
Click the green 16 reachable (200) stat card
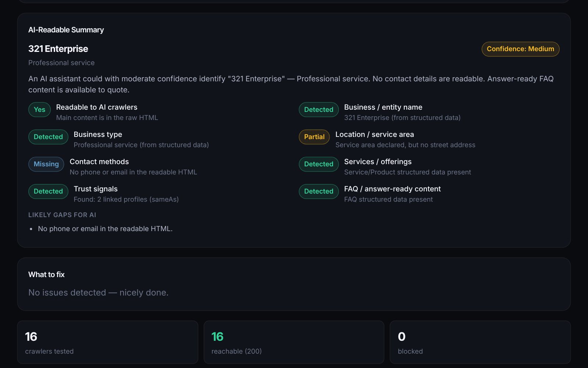[294, 342]
